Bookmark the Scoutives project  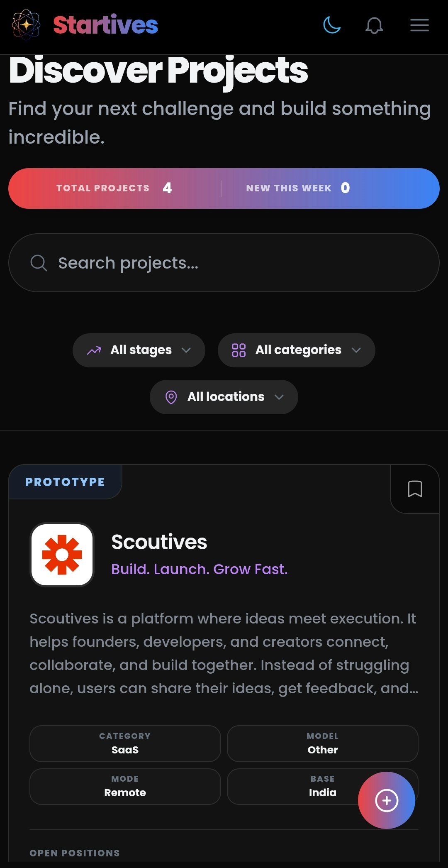(x=415, y=489)
